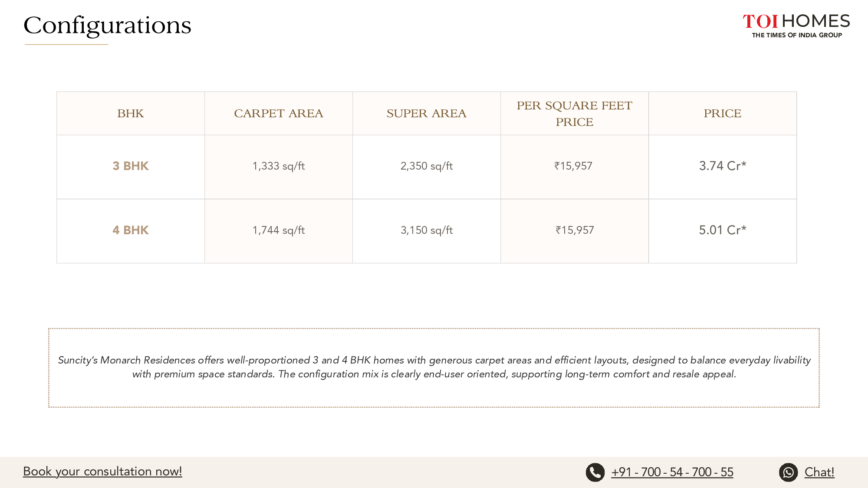
Task: Select the 4 BHK row label
Action: (x=131, y=230)
